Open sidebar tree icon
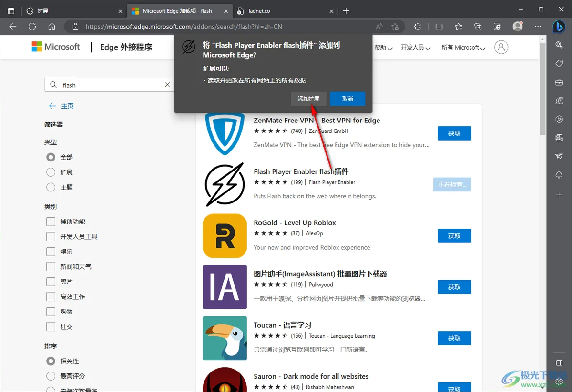This screenshot has height=392, width=572. point(559,176)
